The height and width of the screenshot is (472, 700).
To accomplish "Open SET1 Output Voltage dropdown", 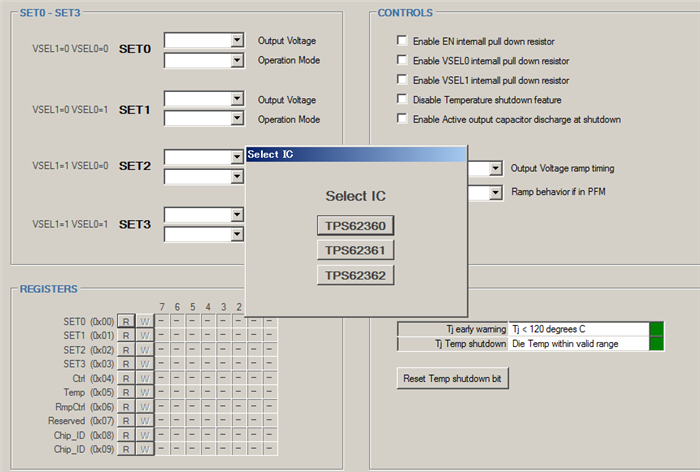I will (237, 99).
